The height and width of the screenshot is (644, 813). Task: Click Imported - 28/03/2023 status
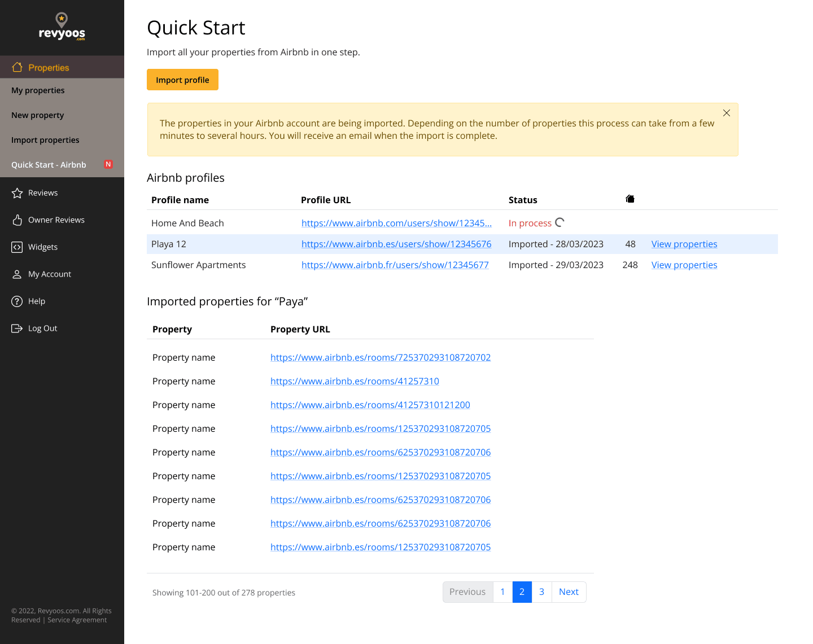[x=556, y=244]
